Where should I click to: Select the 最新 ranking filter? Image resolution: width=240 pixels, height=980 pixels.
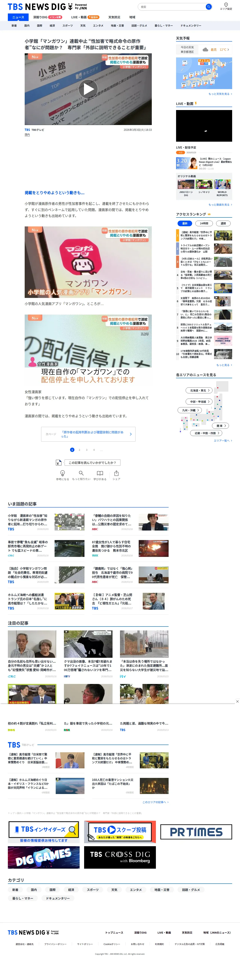coord(184,223)
